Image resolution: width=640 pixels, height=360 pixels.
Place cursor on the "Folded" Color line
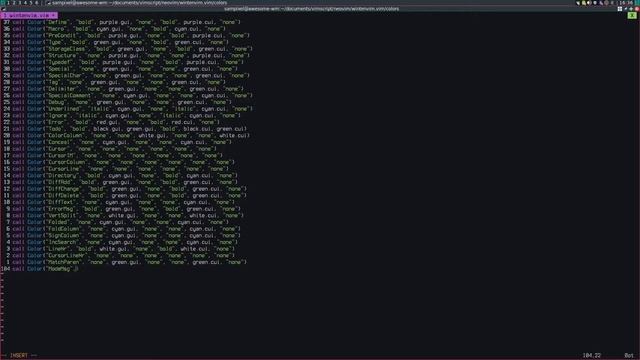120,222
